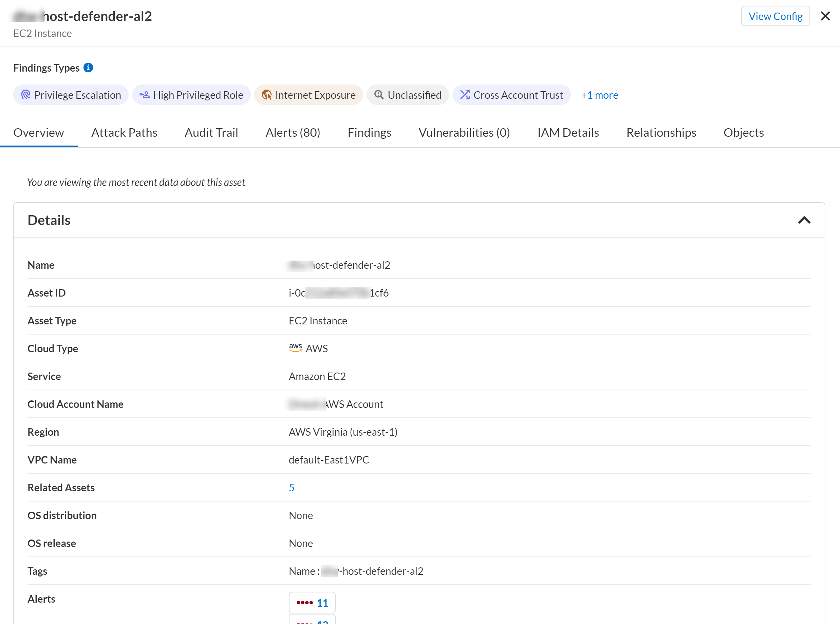
Task: Click the critical alerts badge showing 11
Action: pos(312,603)
